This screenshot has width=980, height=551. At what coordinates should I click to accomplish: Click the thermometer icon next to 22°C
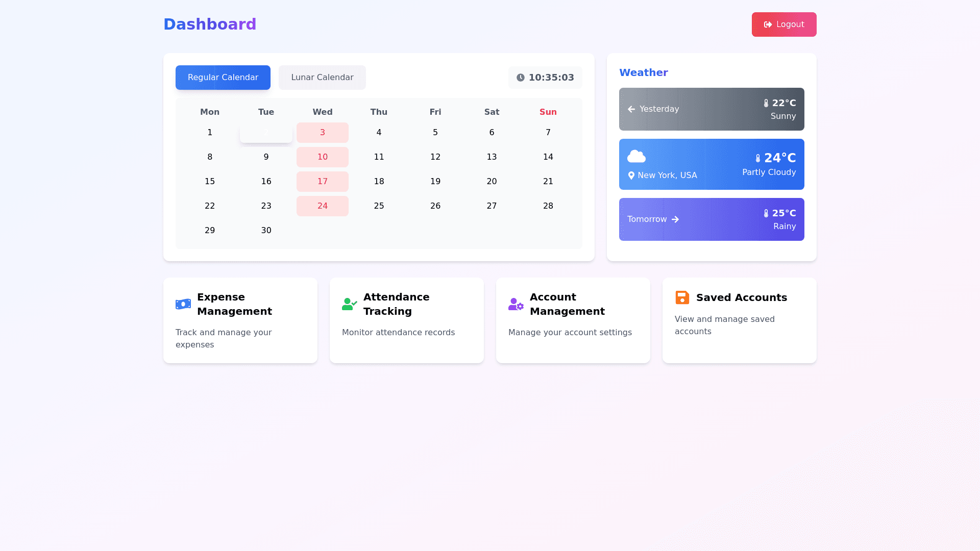766,103
